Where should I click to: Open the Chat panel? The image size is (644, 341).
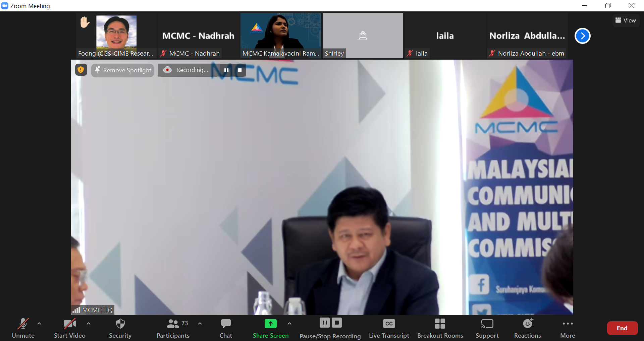pos(226,328)
